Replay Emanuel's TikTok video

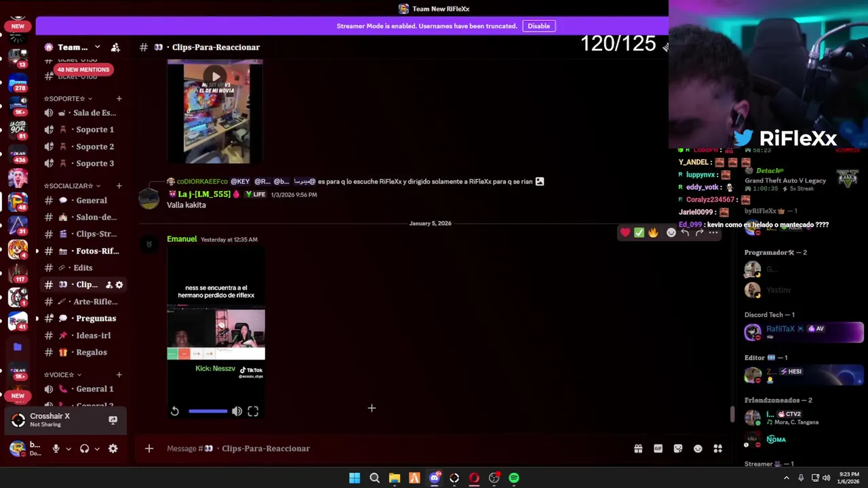[x=175, y=411]
